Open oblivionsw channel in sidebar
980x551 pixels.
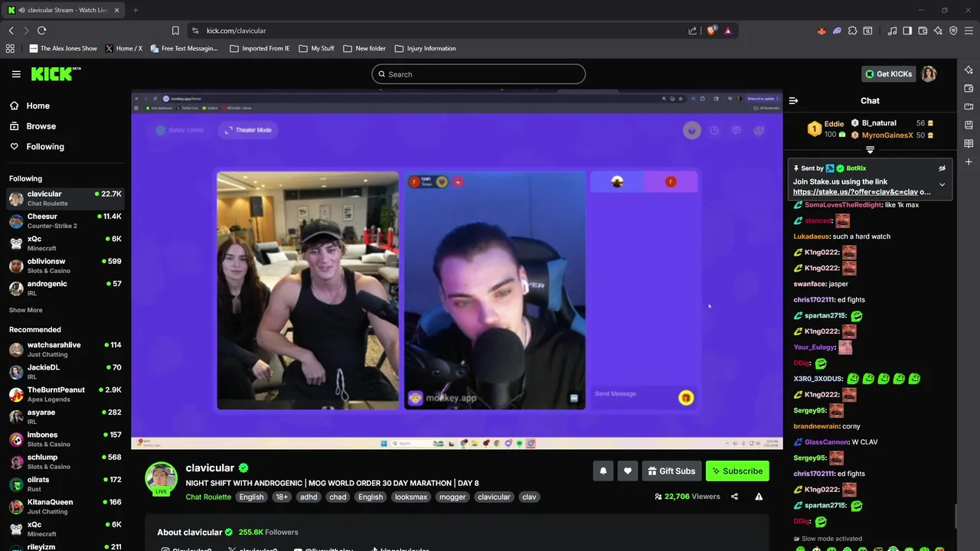pos(65,266)
